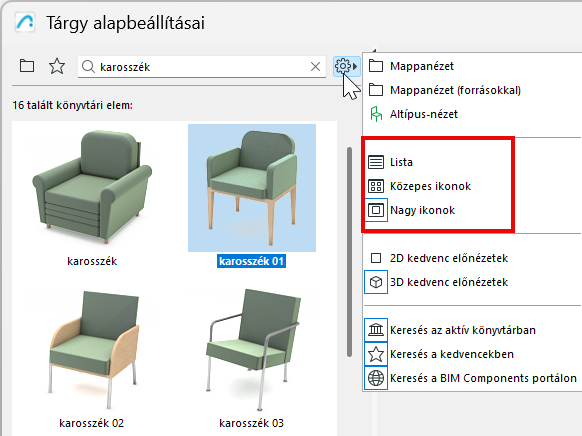The height and width of the screenshot is (436, 582).
Task: Click the magnifier icon in the search field
Action: 88,67
